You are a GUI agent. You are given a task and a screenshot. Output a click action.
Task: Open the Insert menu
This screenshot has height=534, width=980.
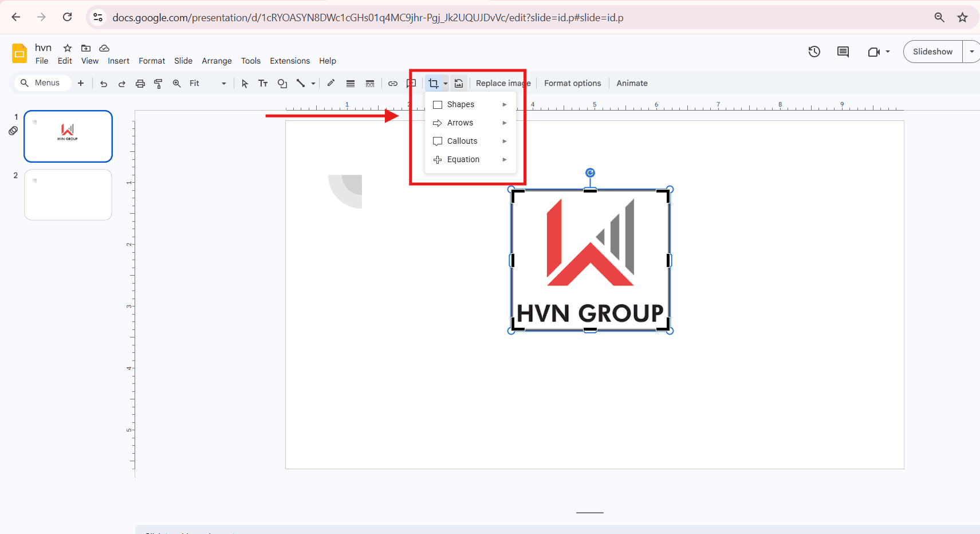[x=119, y=61]
